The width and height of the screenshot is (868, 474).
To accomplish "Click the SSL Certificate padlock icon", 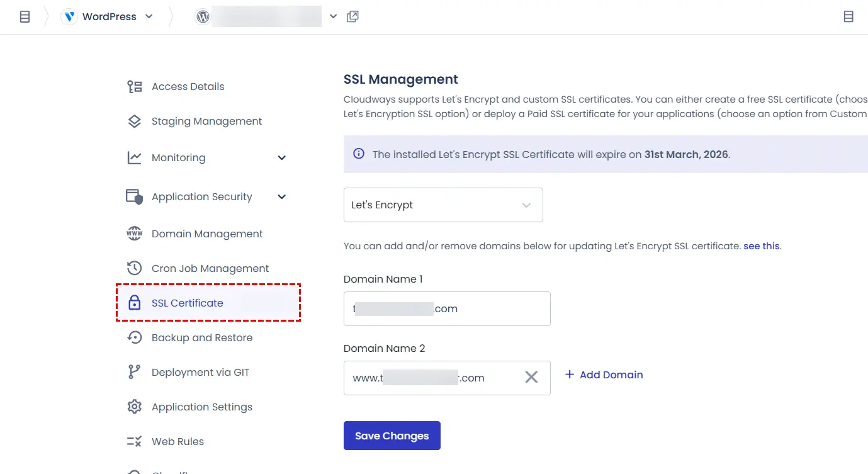I will pyautogui.click(x=135, y=303).
